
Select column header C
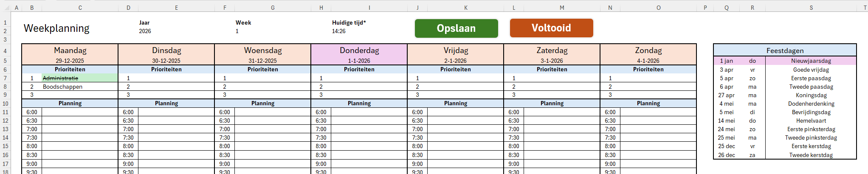pyautogui.click(x=80, y=8)
